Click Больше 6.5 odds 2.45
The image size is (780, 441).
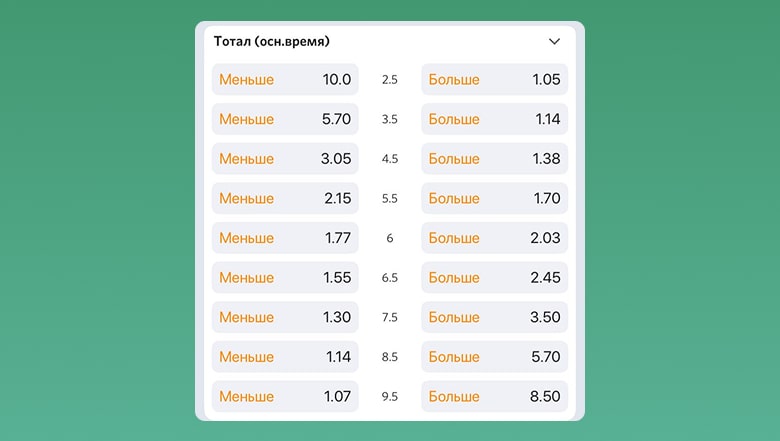(x=494, y=278)
